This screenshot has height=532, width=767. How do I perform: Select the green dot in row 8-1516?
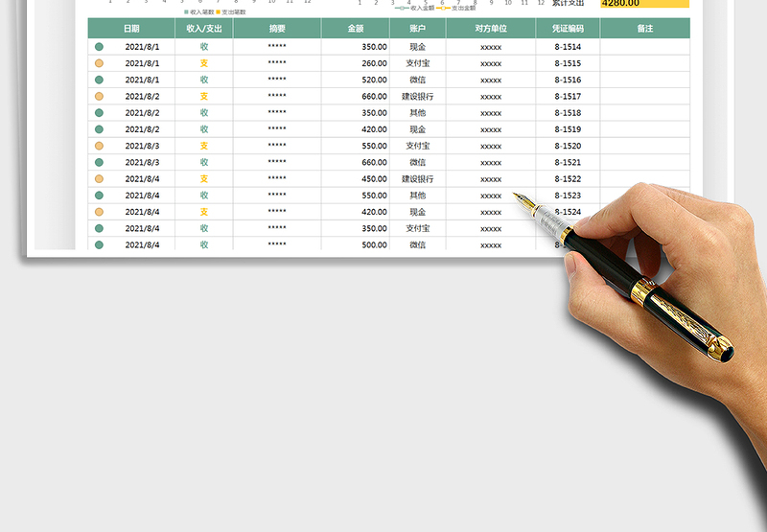tap(99, 80)
